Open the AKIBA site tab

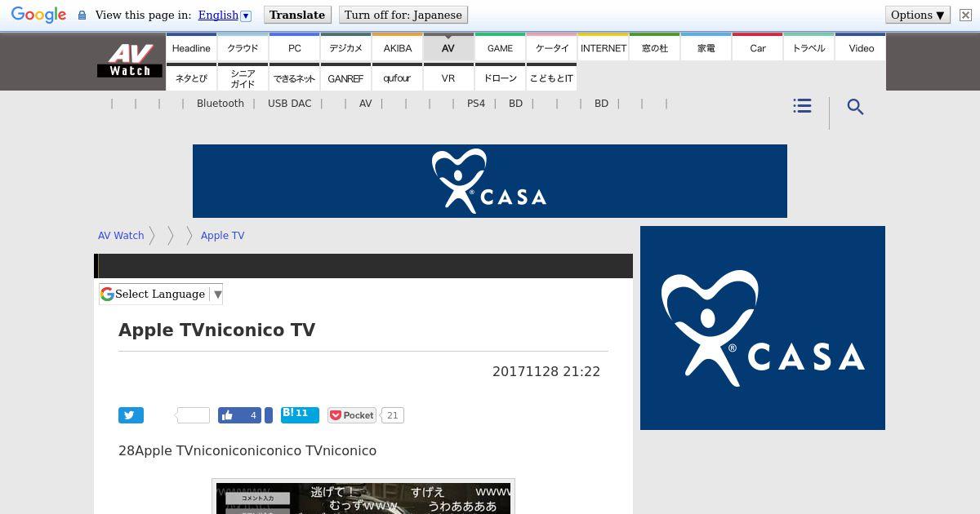[x=397, y=47]
